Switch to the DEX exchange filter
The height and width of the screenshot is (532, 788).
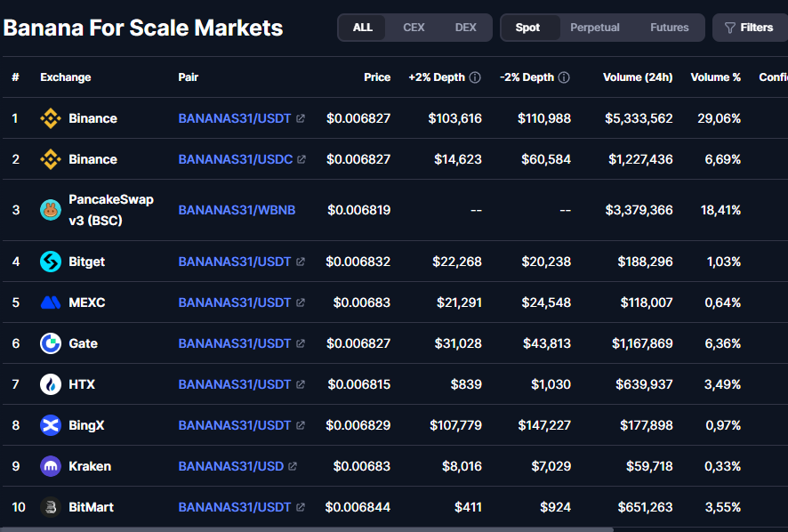pos(465,28)
